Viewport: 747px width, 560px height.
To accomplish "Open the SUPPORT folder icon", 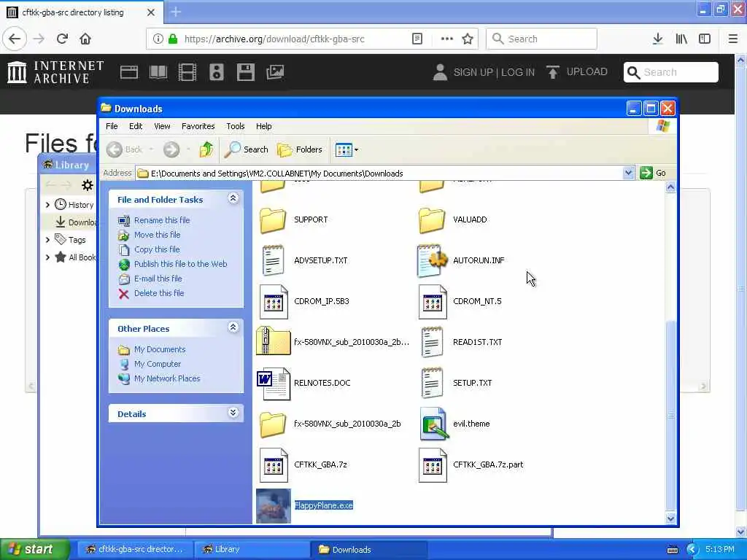I will point(273,220).
